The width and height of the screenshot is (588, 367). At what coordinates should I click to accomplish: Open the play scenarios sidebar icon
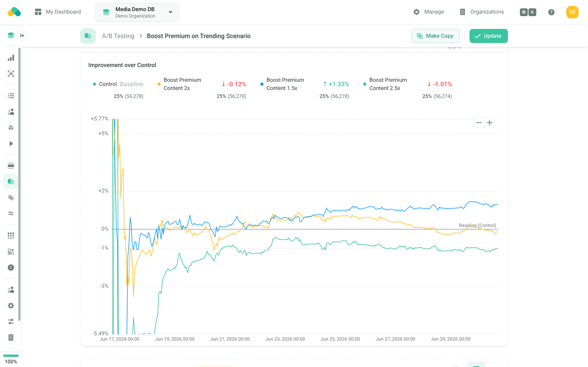11,144
